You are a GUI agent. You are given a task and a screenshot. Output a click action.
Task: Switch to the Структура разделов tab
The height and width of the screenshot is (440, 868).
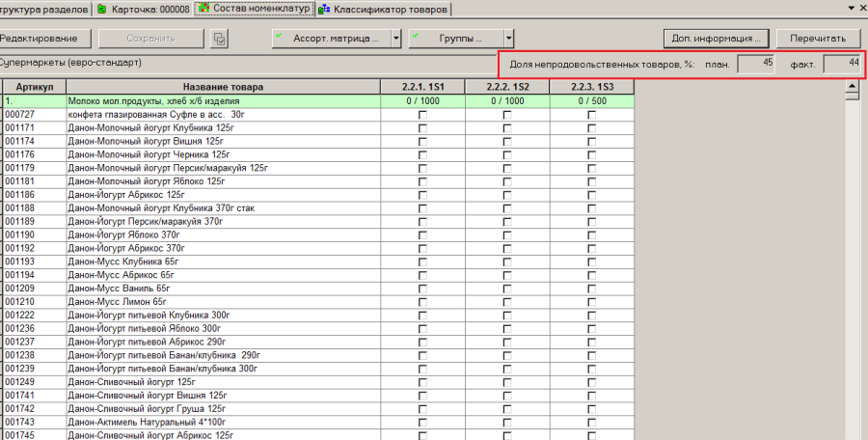[44, 9]
